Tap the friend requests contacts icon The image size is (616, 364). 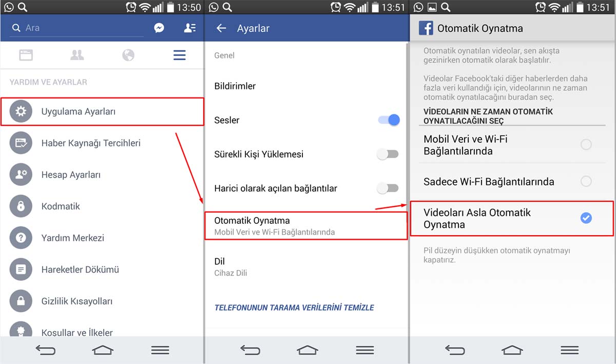tap(189, 28)
